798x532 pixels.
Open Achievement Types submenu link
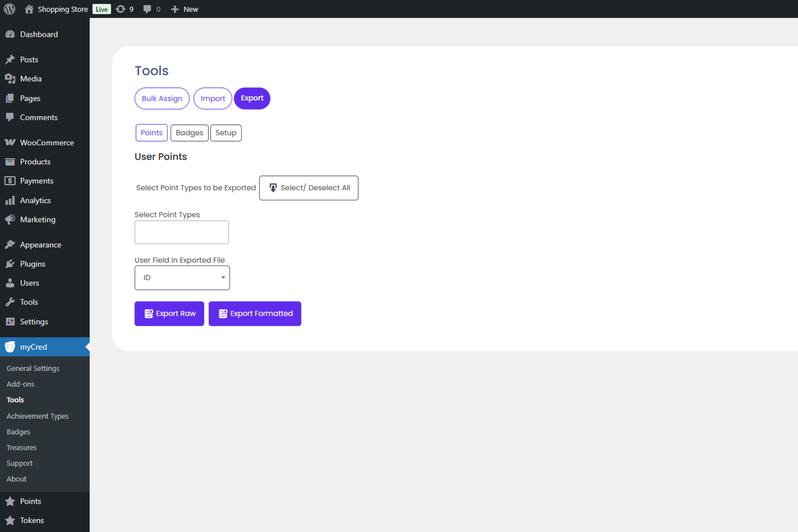[x=37, y=416]
